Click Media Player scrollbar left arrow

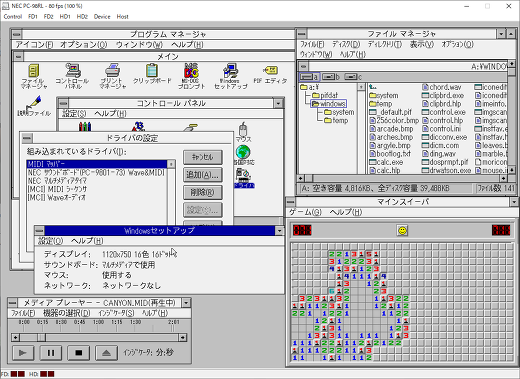[15, 337]
